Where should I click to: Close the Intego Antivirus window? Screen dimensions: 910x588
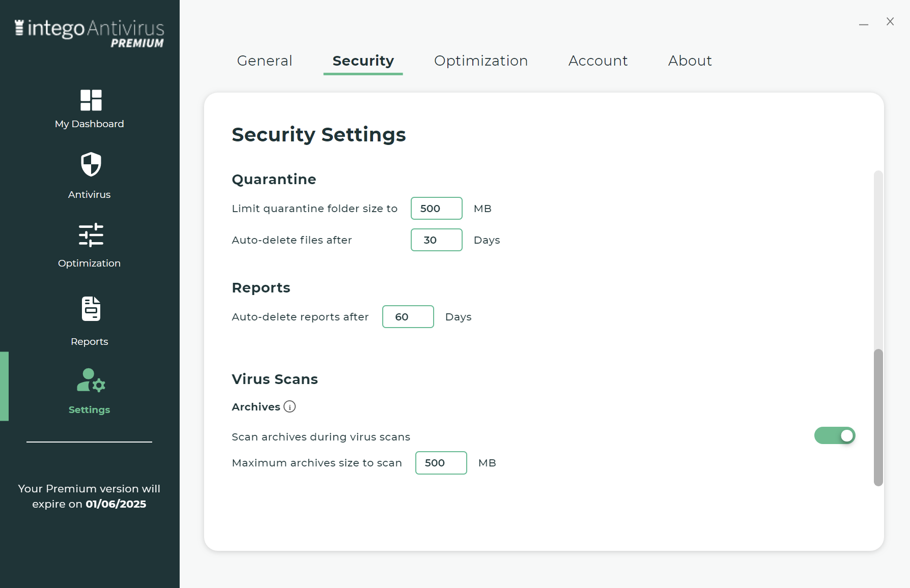[x=890, y=21]
